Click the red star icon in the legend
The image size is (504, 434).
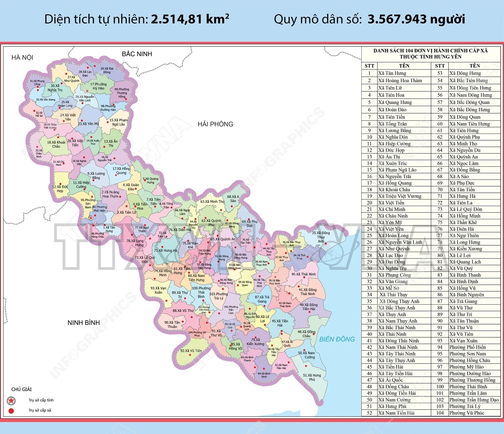click(11, 401)
